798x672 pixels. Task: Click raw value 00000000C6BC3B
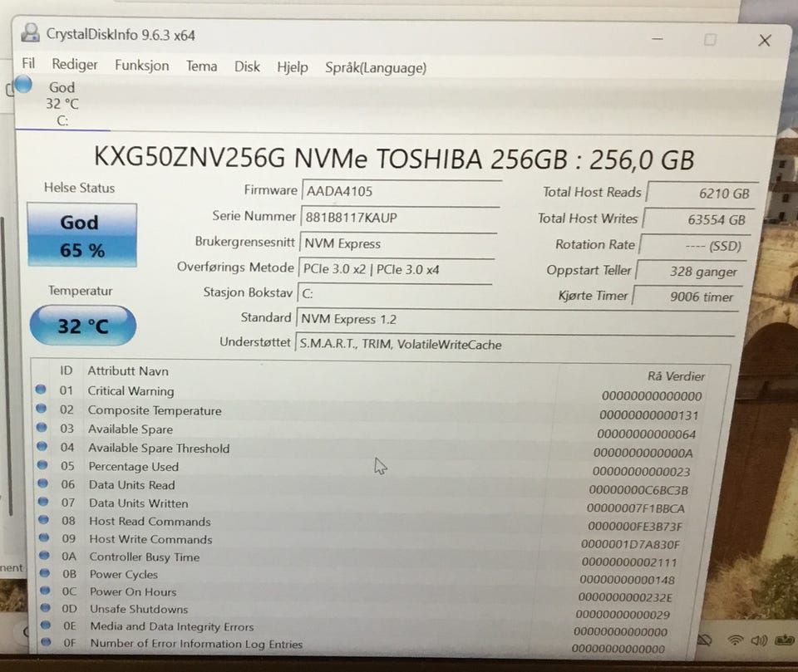638,490
